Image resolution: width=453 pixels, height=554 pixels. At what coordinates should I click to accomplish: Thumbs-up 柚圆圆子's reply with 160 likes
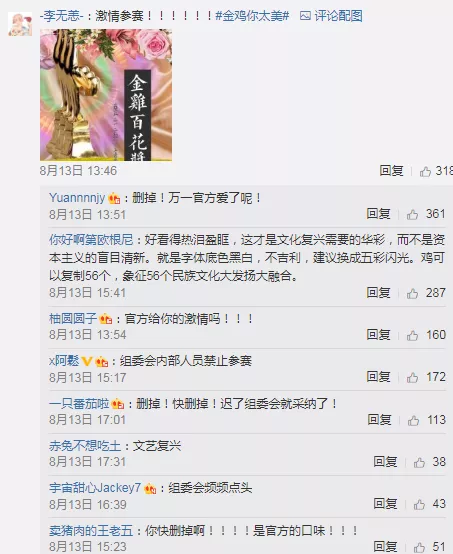tap(412, 335)
